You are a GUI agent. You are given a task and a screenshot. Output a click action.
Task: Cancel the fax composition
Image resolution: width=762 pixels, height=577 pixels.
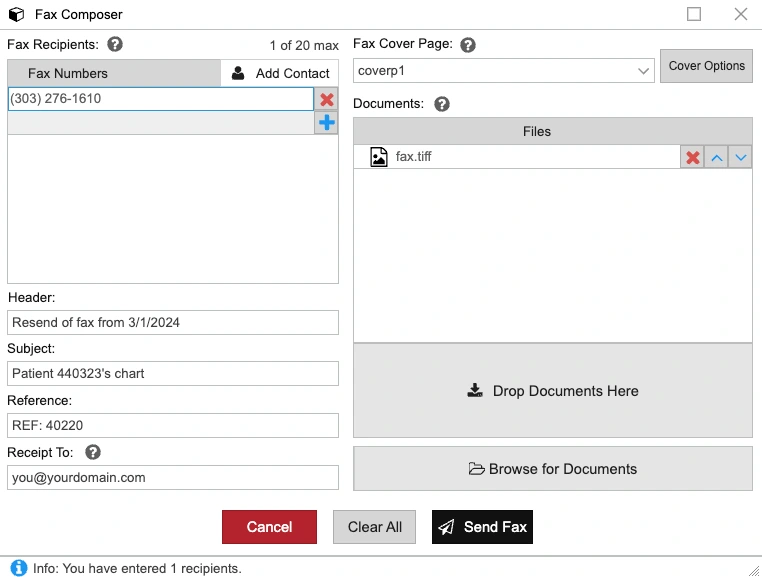[x=269, y=527]
